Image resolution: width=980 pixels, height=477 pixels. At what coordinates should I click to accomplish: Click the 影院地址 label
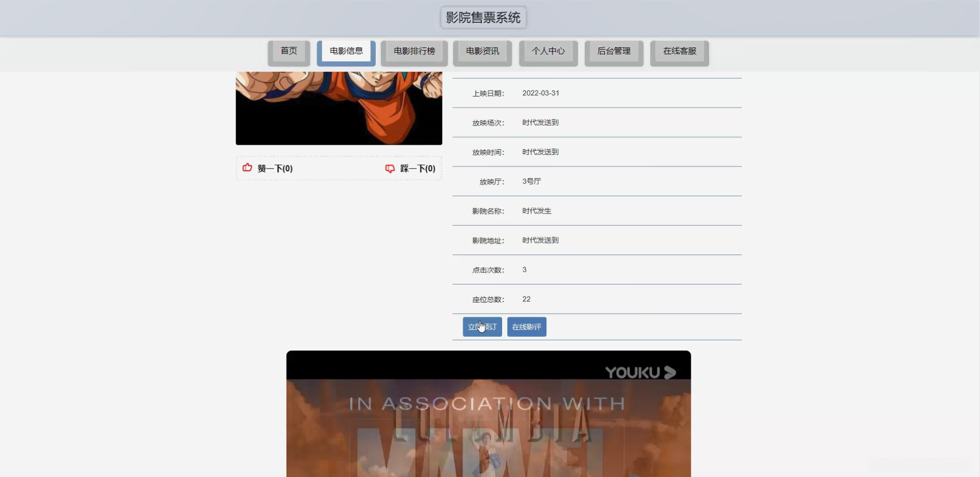(488, 241)
